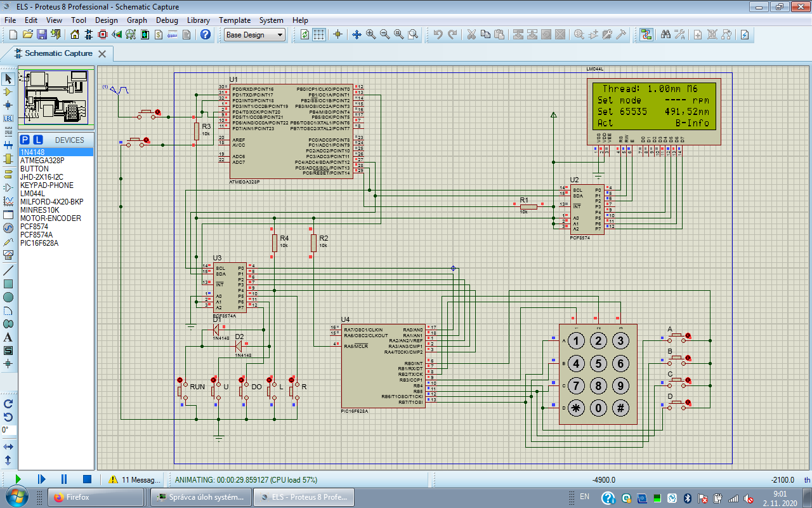The height and width of the screenshot is (508, 812).
Task: Click the blue Help question mark icon
Action: coord(206,34)
